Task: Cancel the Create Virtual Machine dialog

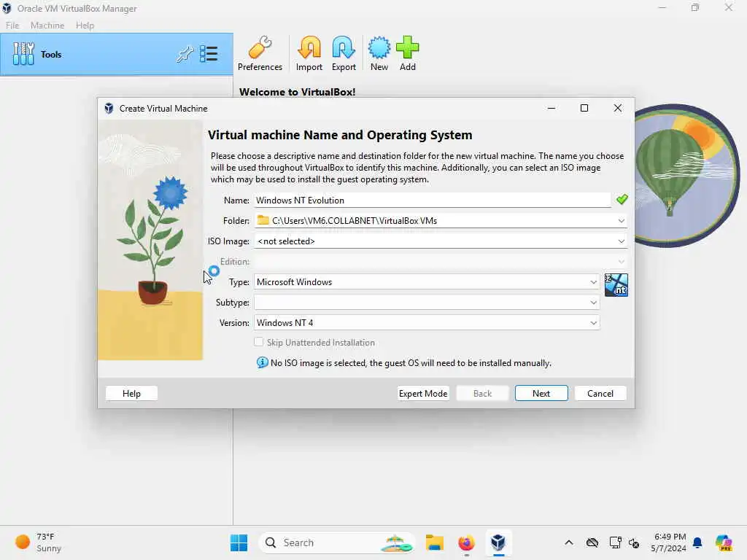Action: pyautogui.click(x=600, y=393)
